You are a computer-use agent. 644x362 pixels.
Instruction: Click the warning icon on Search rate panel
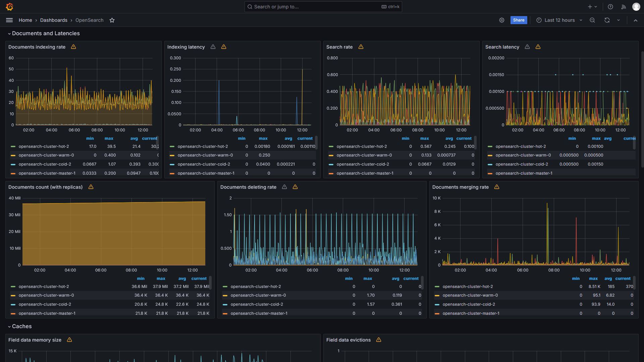point(361,47)
